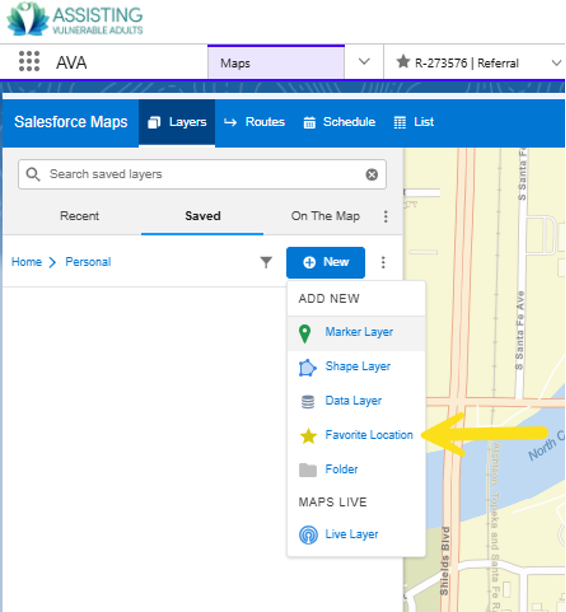Switch to the List tab
This screenshot has width=566, height=612.
[414, 122]
